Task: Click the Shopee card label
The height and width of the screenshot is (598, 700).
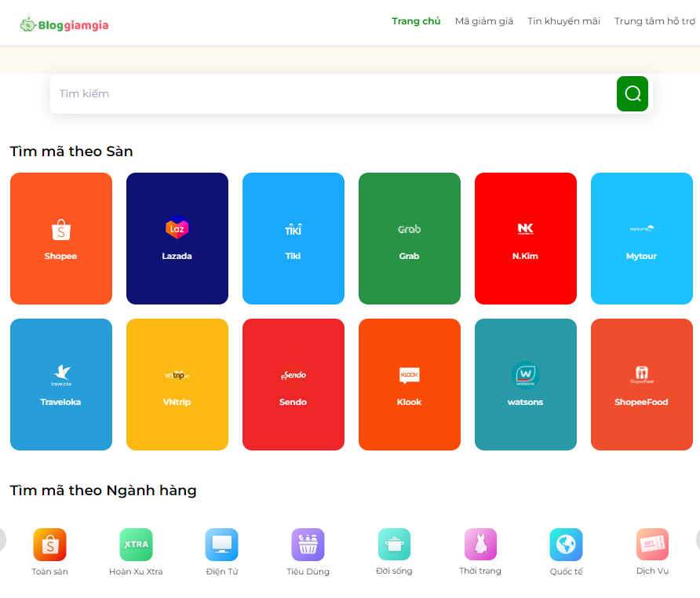Action: tap(60, 256)
